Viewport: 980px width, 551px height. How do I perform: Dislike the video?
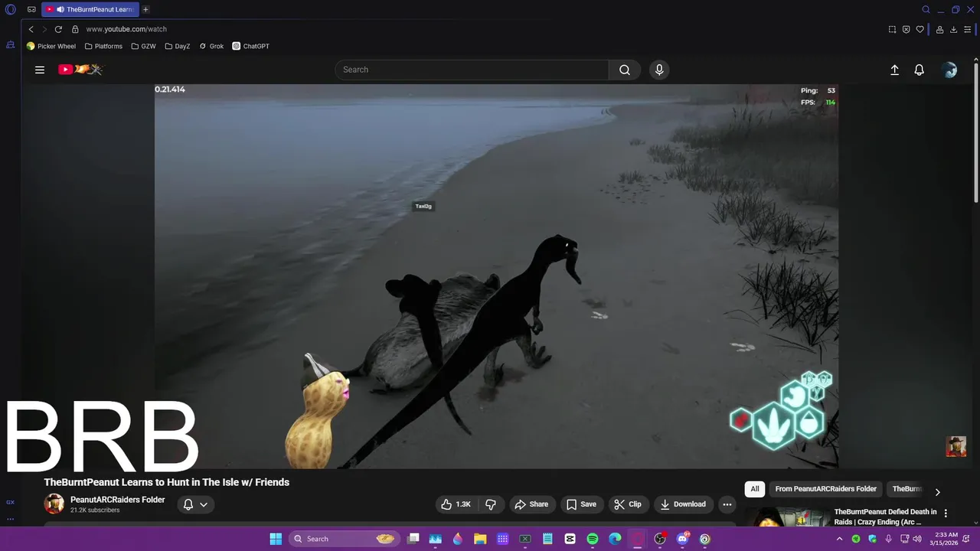coord(491,504)
